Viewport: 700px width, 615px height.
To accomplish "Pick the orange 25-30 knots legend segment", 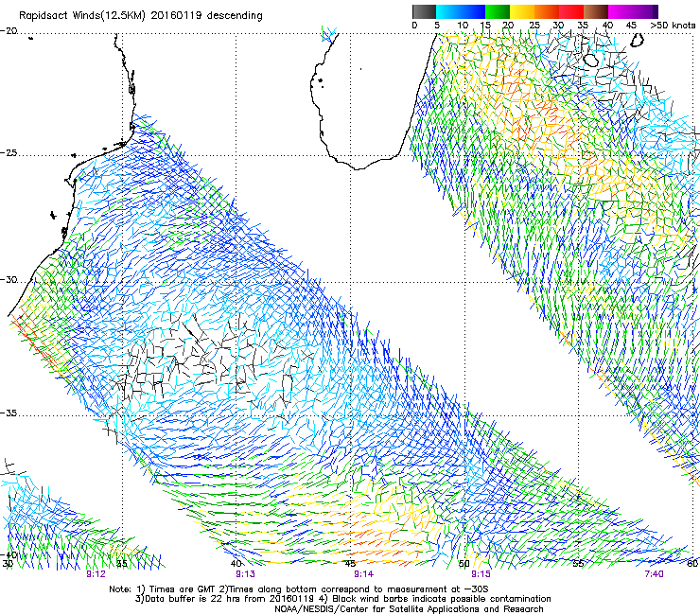I will coord(547,11).
